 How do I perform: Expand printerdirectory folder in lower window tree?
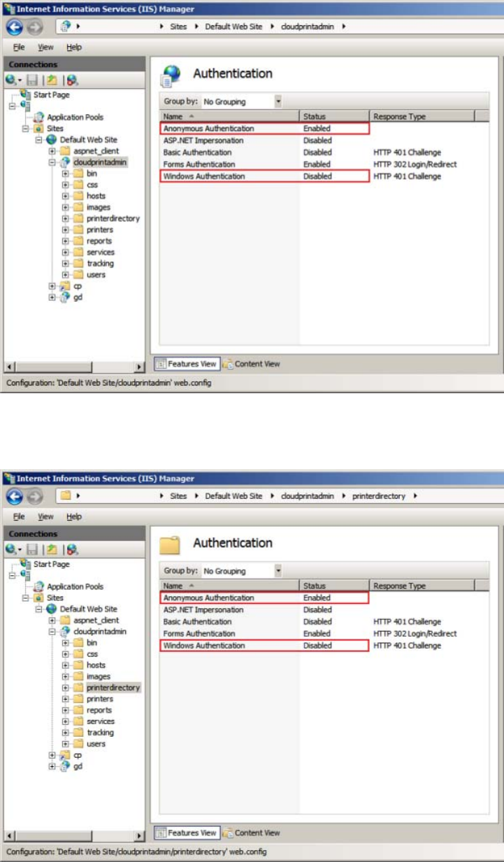coord(65,688)
